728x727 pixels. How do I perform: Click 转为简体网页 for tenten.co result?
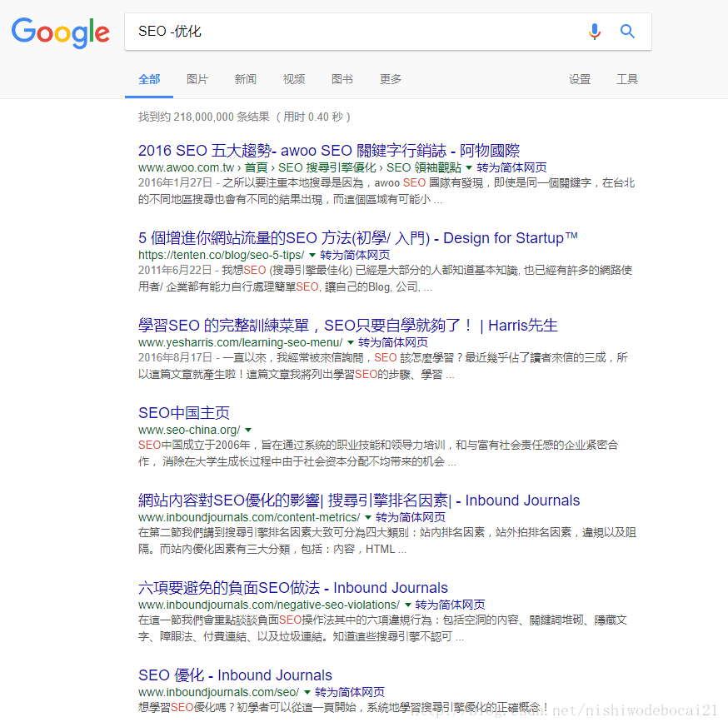[355, 255]
